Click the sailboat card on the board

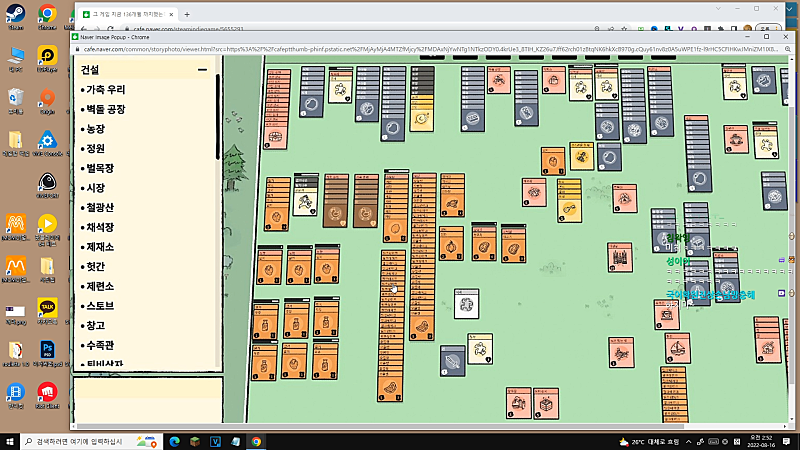tap(679, 350)
